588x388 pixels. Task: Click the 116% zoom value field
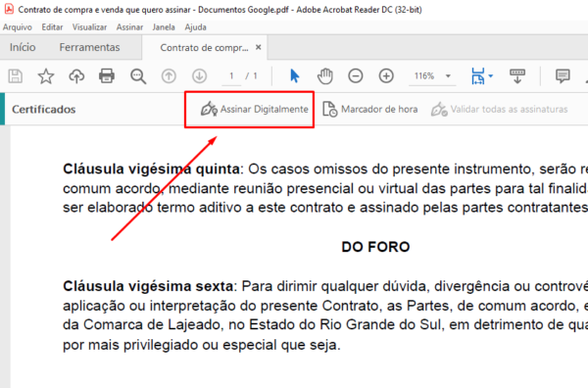pyautogui.click(x=424, y=76)
